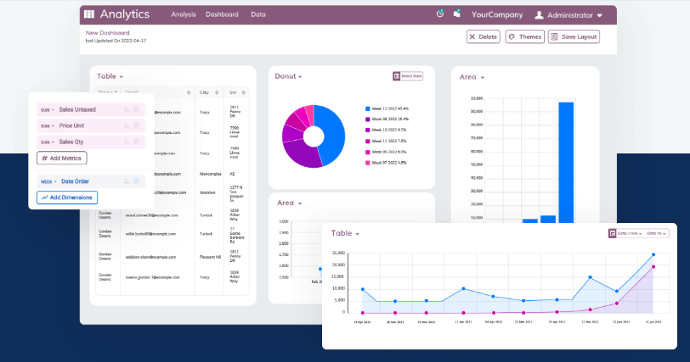Click the sort icon in Sales Untaxed row

coord(127,110)
